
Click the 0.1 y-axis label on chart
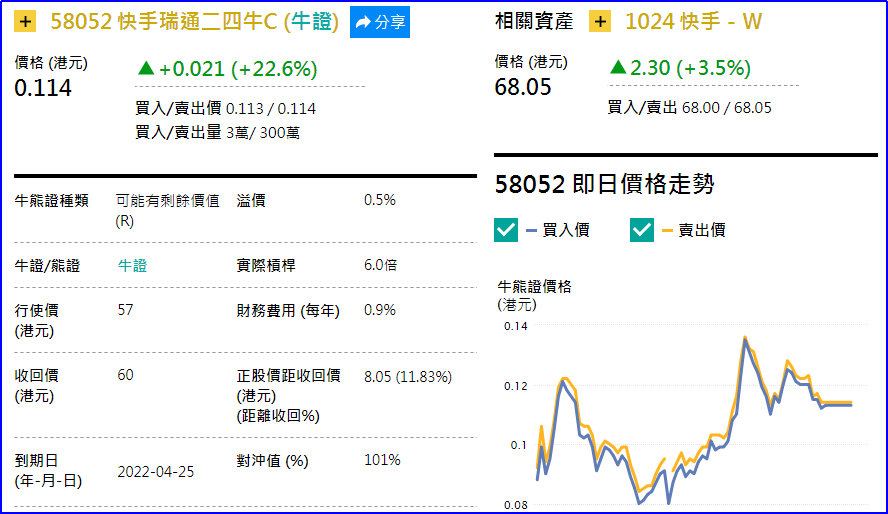point(518,445)
